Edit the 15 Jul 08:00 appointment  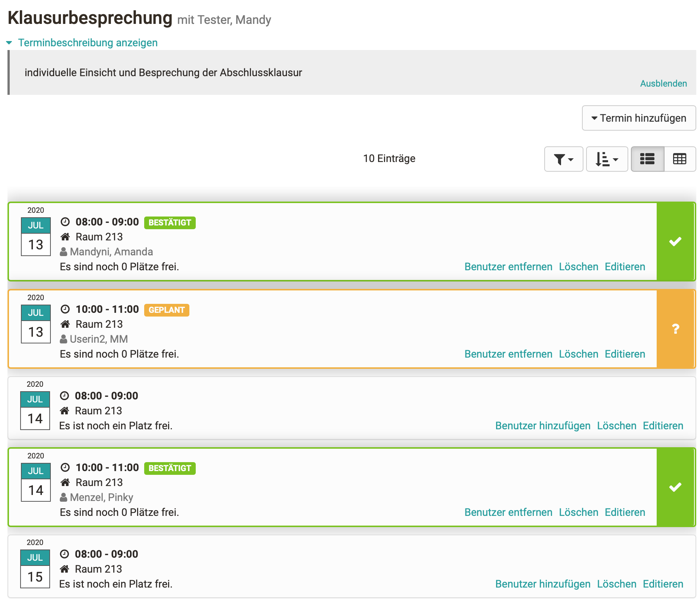pos(663,584)
